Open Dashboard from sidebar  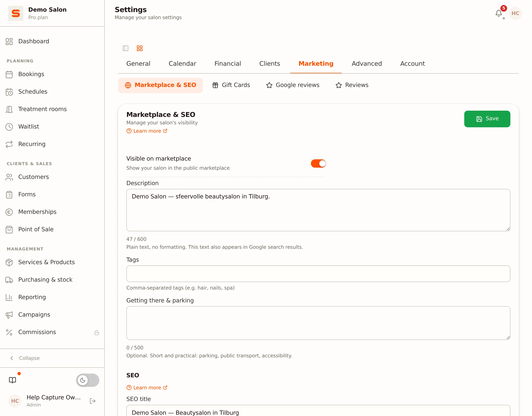point(52,41)
